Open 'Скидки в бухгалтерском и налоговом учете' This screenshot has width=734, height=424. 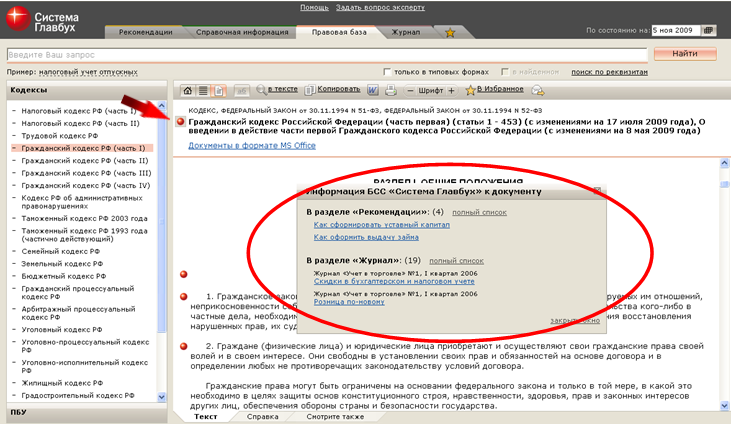pos(394,281)
